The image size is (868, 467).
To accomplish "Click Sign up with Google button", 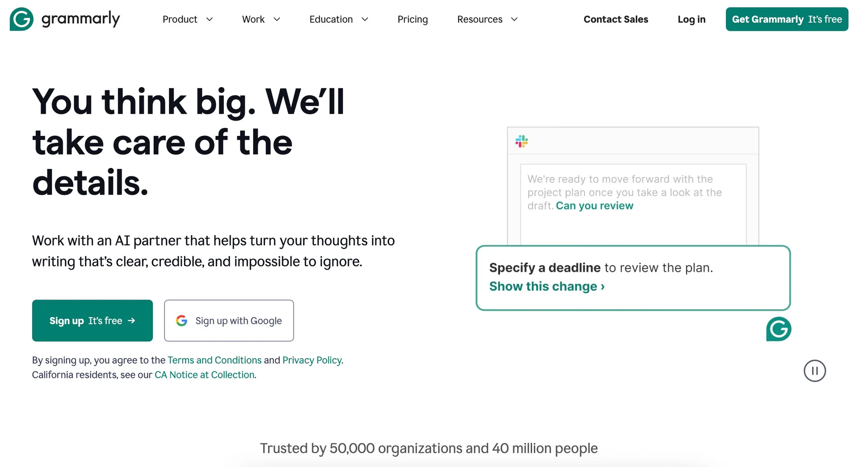I will click(229, 321).
